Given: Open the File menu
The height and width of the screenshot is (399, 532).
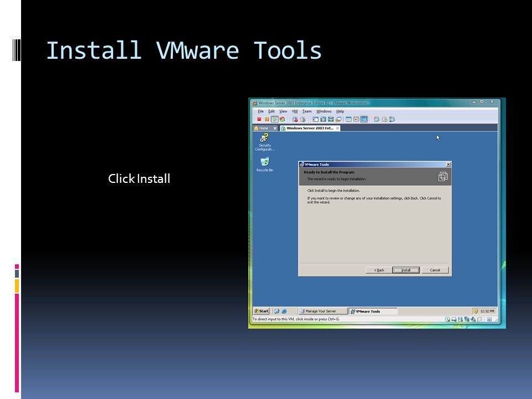Looking at the screenshot, I should 260,111.
